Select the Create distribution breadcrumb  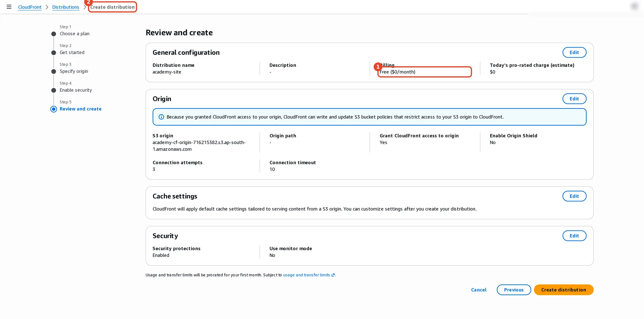click(x=112, y=7)
